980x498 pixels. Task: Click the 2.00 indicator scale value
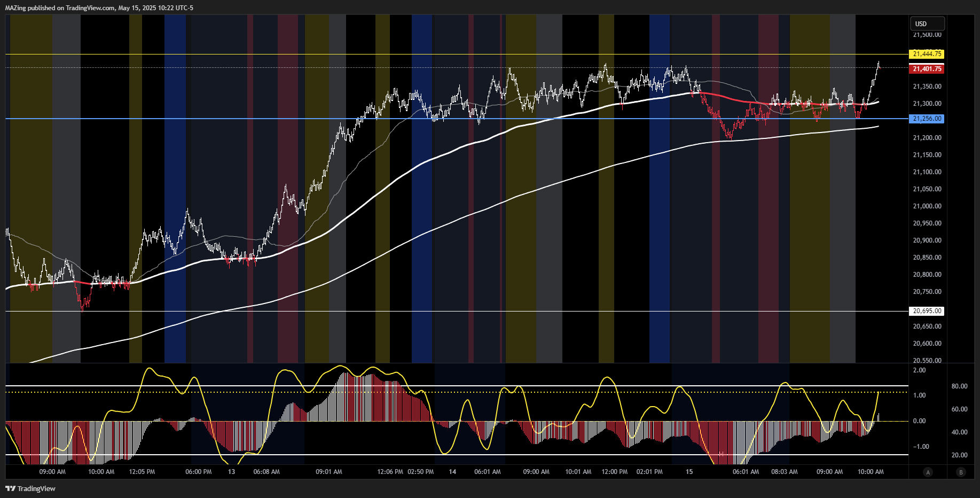pyautogui.click(x=920, y=370)
